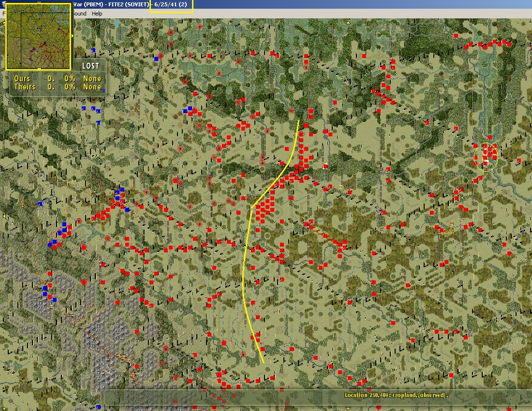Click yellow scroll arrow at map's left edge
Screen dimensions: 532x411
click(4, 216)
